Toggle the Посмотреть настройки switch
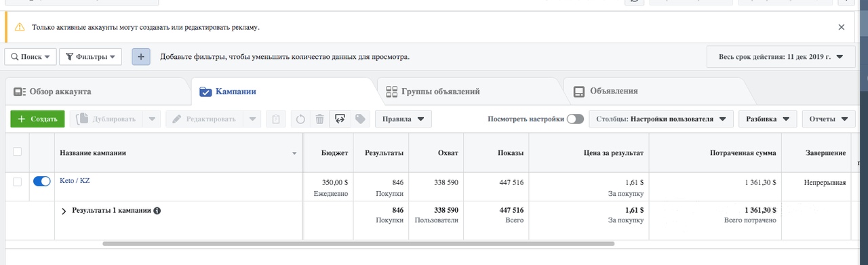The height and width of the screenshot is (265, 868). click(575, 119)
